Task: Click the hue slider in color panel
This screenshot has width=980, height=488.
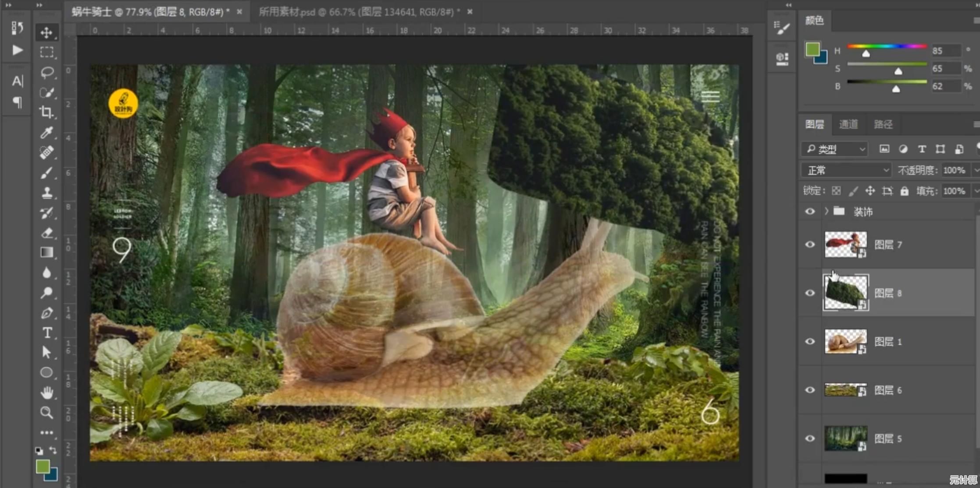Action: [x=887, y=46]
